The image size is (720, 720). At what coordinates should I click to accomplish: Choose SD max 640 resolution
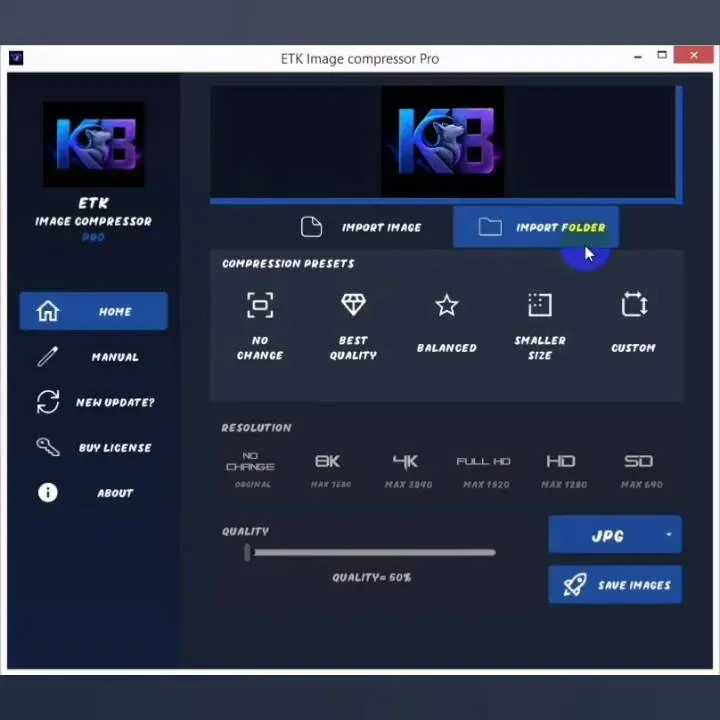(x=641, y=469)
